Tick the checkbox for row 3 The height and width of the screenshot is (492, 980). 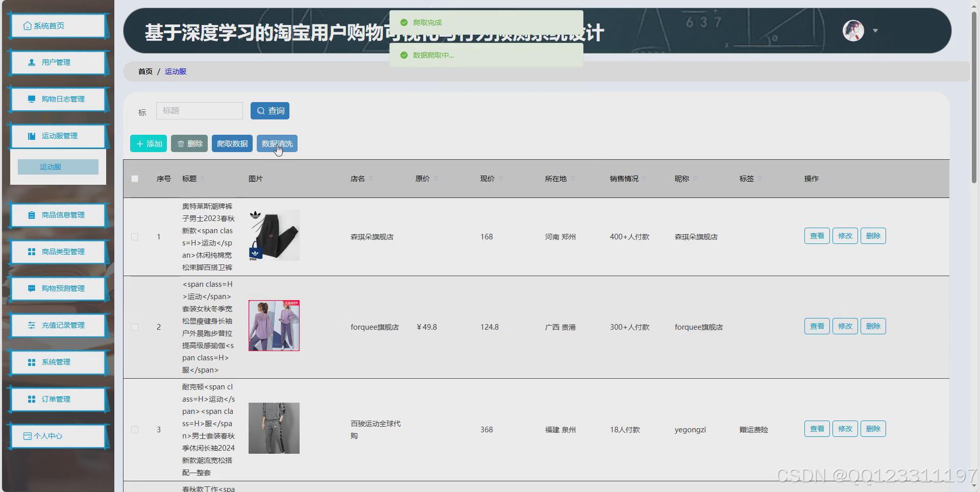[x=135, y=430]
